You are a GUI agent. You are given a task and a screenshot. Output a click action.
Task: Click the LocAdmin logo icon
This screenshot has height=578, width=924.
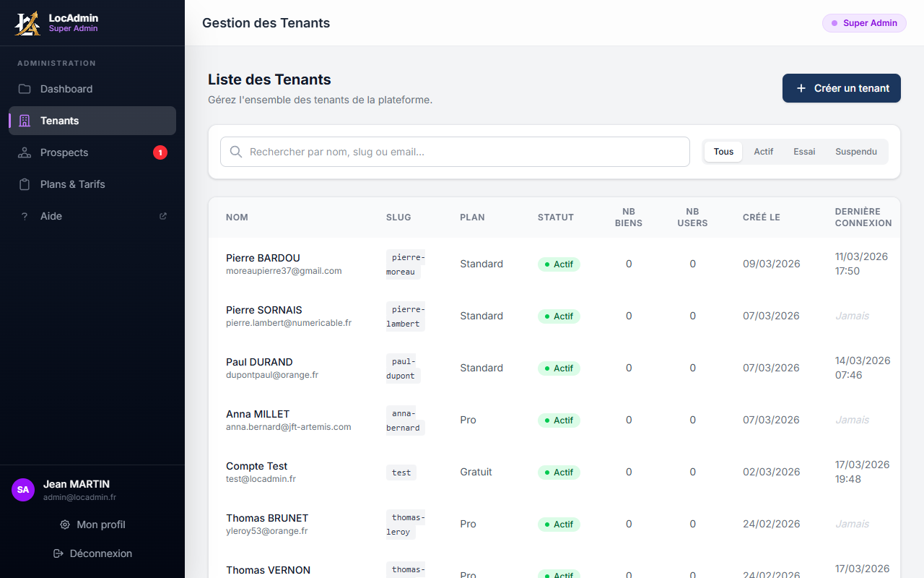pyautogui.click(x=27, y=23)
